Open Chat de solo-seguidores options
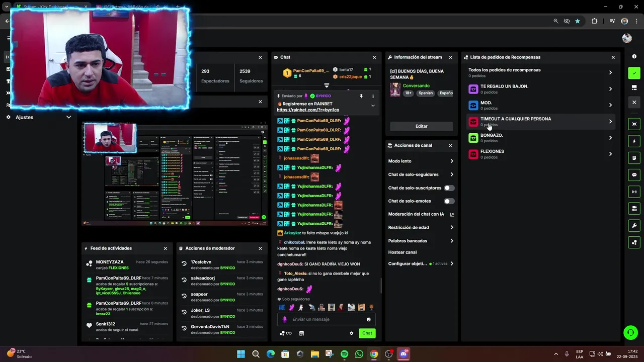 tap(421, 174)
